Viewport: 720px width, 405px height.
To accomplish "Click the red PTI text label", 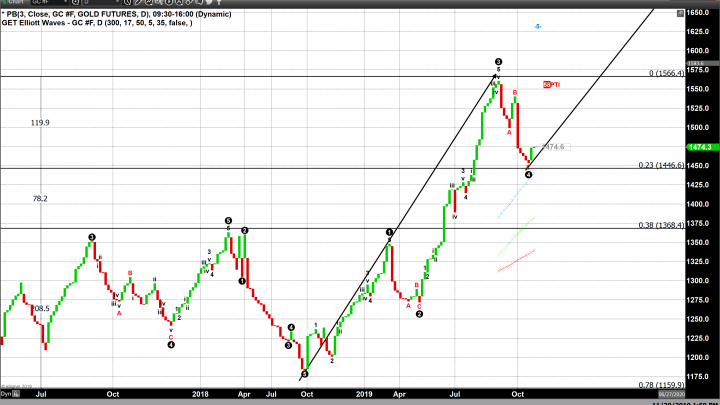I will (555, 84).
